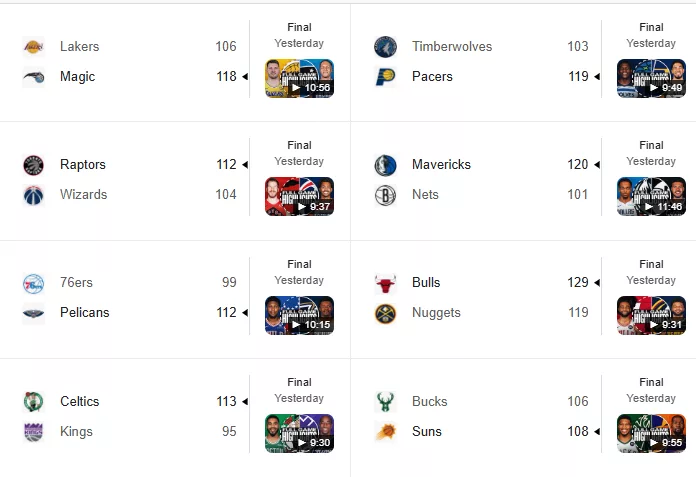The image size is (696, 477).
Task: Click the Chicago Bulls logo
Action: pos(385,283)
